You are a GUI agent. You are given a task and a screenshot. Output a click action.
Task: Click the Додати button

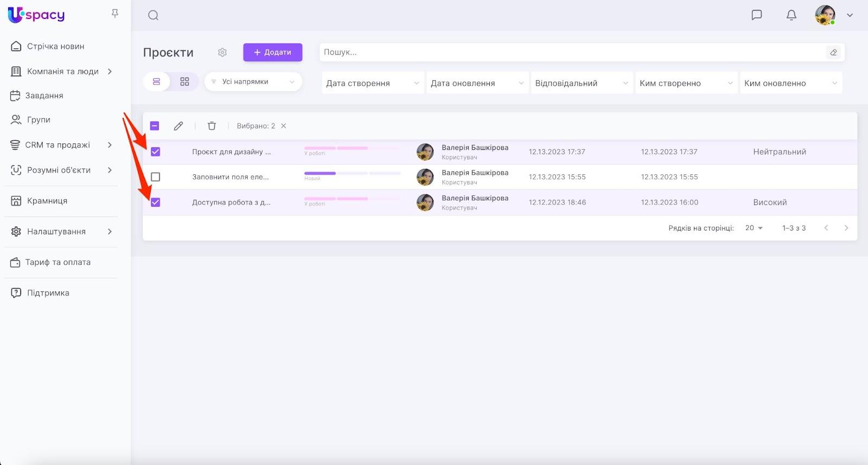[x=272, y=53]
